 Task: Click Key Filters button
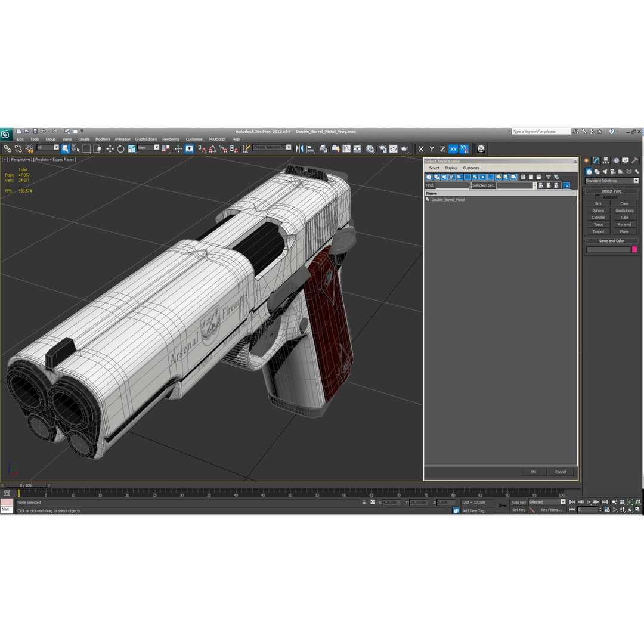click(551, 510)
